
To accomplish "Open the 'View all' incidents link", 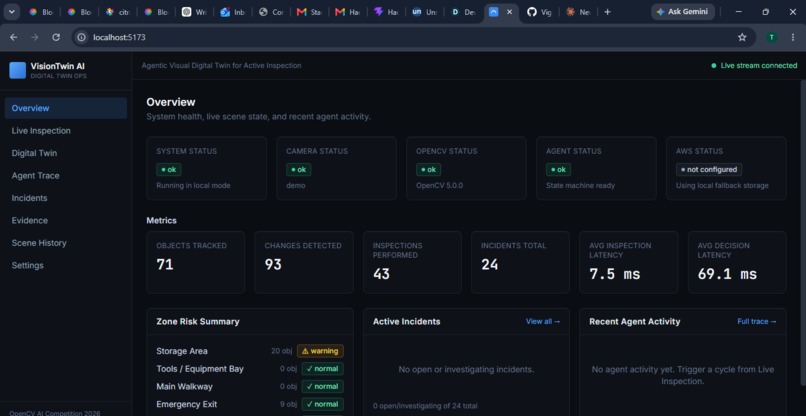I will tap(543, 321).
